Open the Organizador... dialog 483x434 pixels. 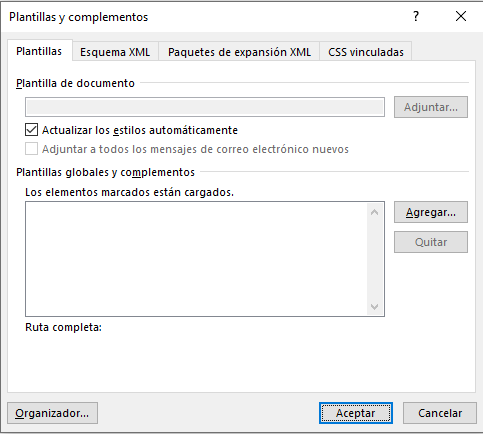click(x=52, y=413)
